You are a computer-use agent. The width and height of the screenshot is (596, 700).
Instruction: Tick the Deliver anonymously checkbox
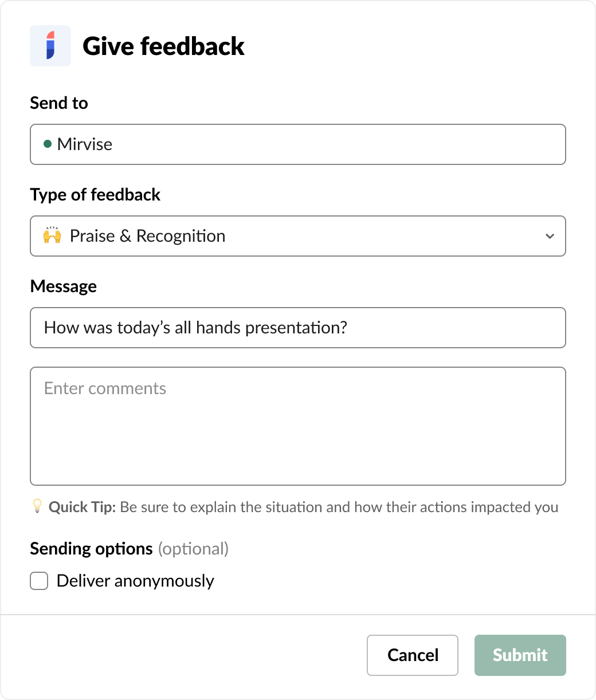pos(39,581)
